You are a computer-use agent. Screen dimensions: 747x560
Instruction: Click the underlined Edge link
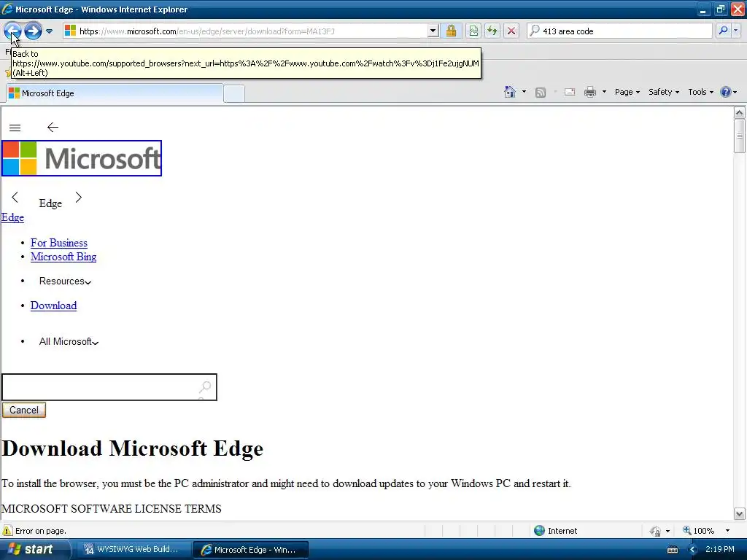12,217
